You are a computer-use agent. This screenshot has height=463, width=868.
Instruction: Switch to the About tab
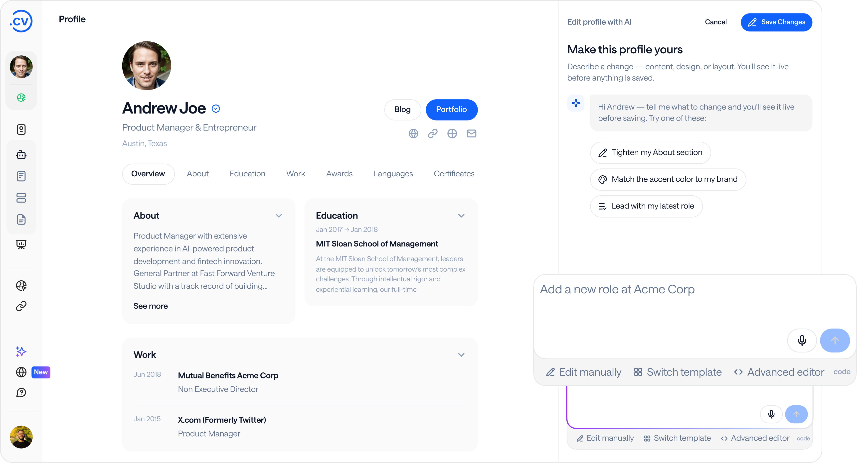pos(198,174)
